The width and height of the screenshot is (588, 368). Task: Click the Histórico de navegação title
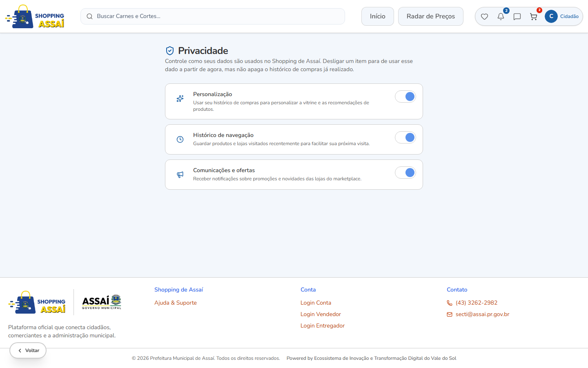click(x=223, y=135)
